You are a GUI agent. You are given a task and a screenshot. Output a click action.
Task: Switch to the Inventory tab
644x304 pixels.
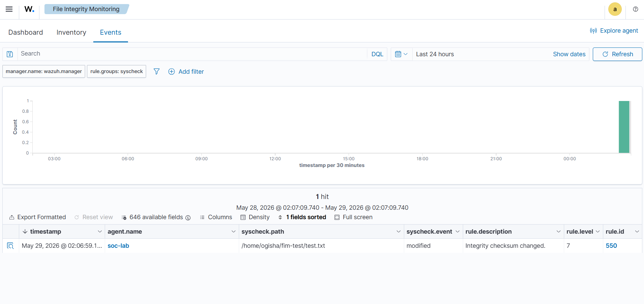tap(71, 32)
